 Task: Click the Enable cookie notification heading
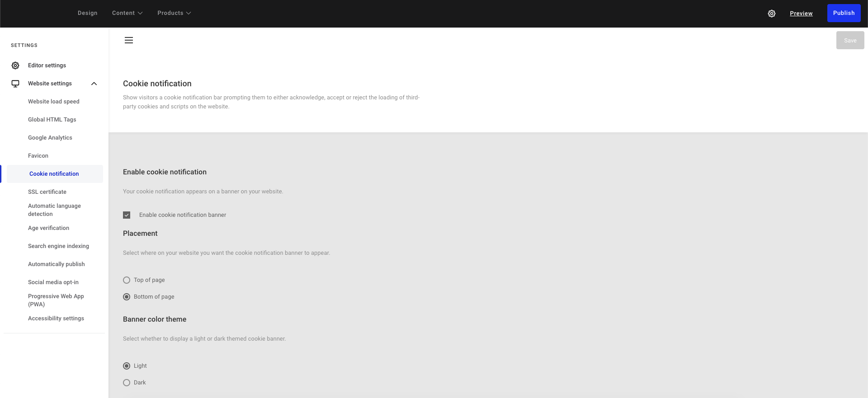click(165, 172)
